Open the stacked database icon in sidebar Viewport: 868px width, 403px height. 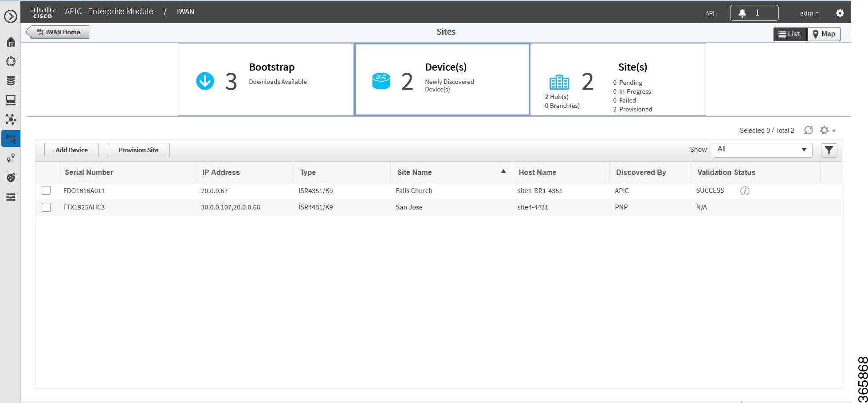pyautogui.click(x=11, y=80)
